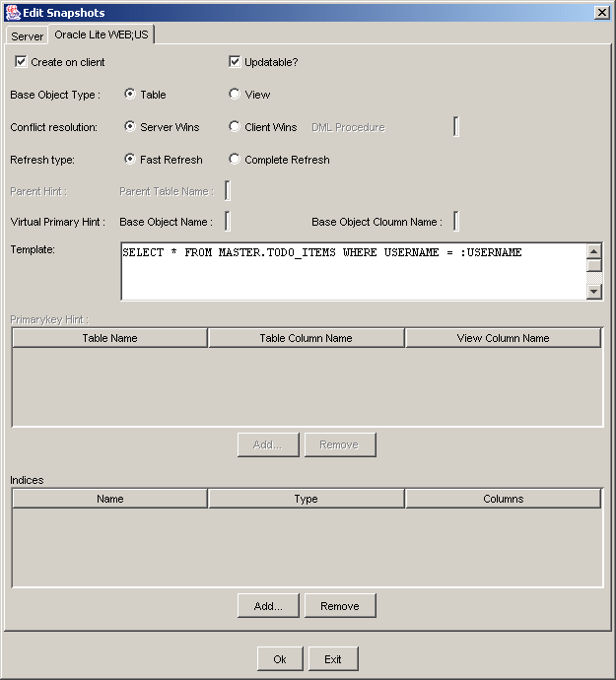Confirm with the Ok button
The image size is (616, 680).
[x=280, y=658]
